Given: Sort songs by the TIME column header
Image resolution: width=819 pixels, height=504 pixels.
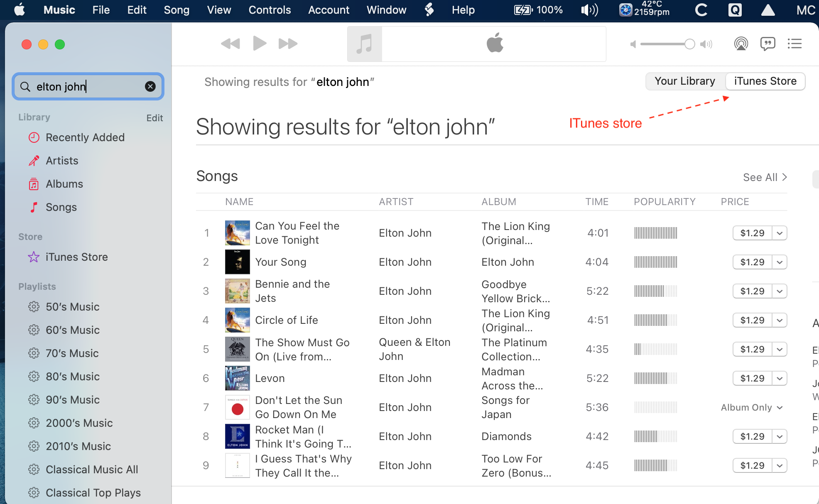Looking at the screenshot, I should pos(597,202).
